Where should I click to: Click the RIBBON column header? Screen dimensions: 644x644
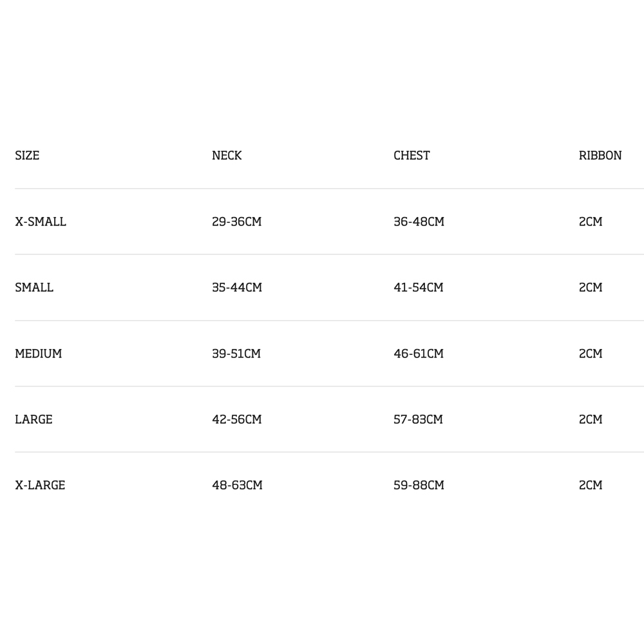[x=600, y=155]
